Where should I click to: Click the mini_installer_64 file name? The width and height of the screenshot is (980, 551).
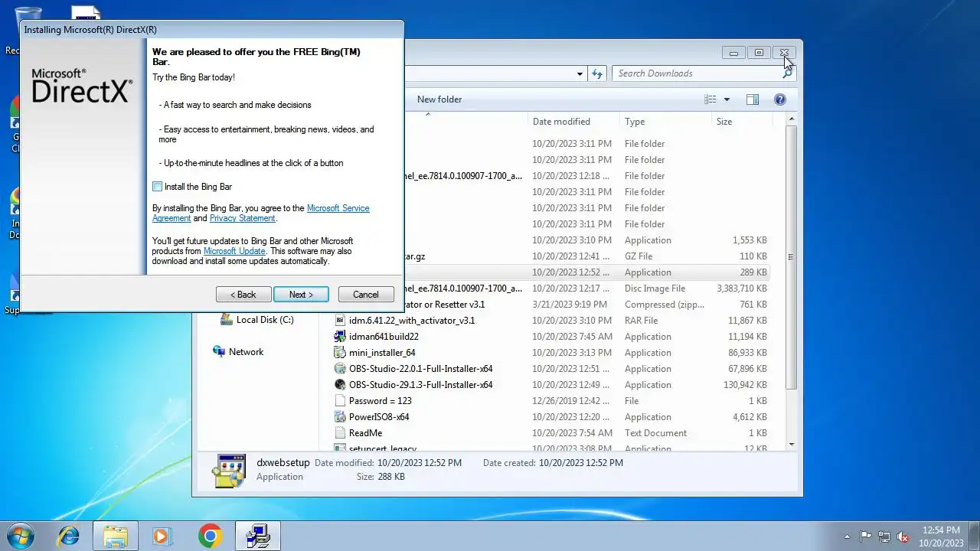[382, 353]
